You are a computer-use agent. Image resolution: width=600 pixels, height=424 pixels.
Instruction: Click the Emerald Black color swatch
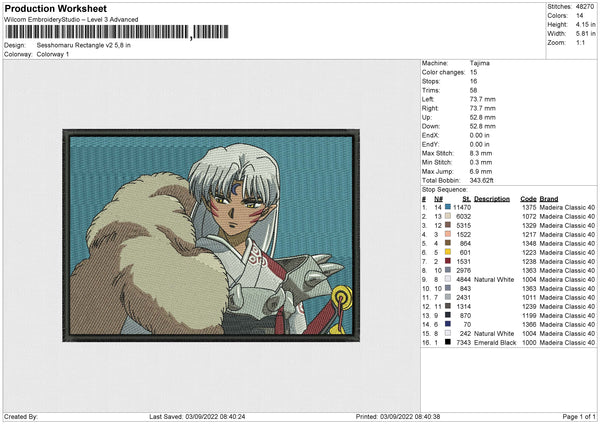pos(448,343)
